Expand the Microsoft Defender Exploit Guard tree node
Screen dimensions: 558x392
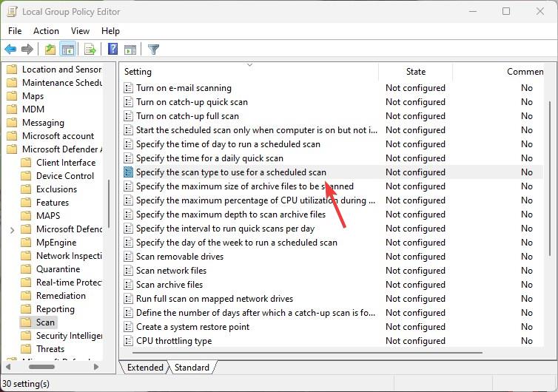[x=13, y=230]
